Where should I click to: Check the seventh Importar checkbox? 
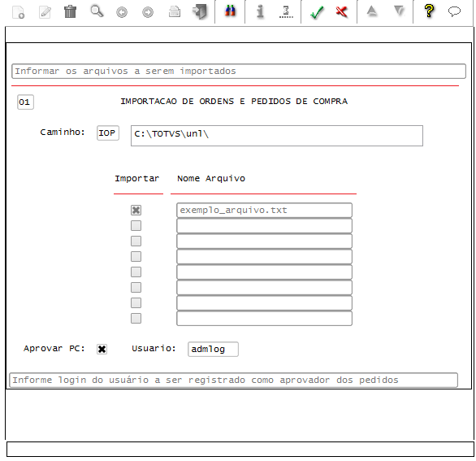pyautogui.click(x=136, y=303)
